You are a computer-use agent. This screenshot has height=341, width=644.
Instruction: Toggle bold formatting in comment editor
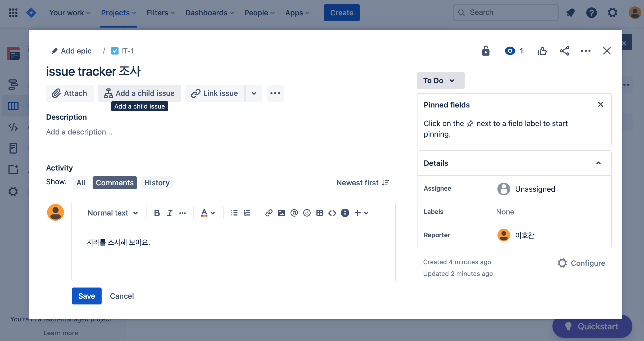coord(157,213)
